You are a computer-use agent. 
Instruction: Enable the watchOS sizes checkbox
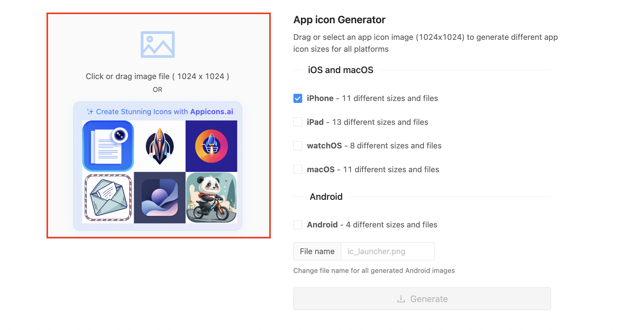[x=298, y=146]
